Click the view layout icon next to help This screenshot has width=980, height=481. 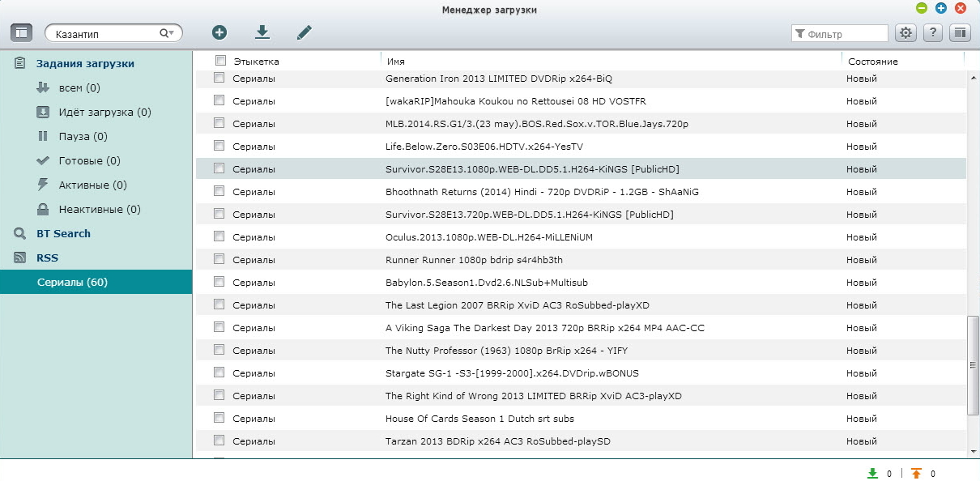pyautogui.click(x=960, y=33)
